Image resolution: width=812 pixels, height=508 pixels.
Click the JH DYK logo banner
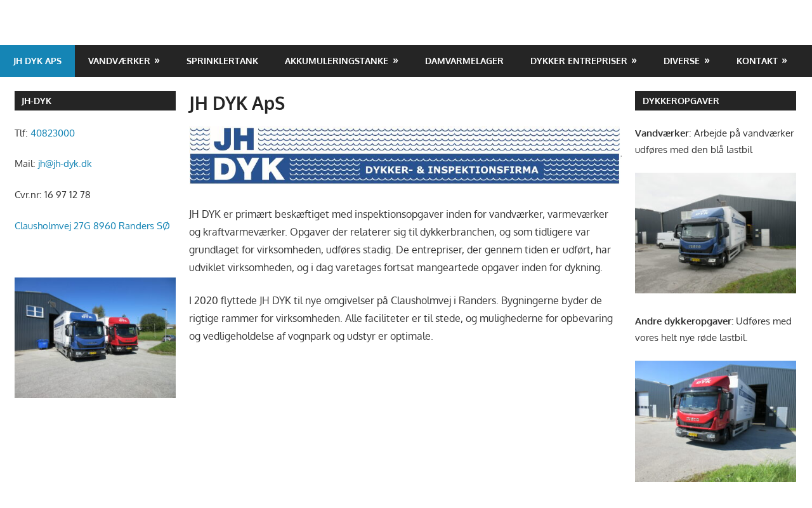[405, 156]
